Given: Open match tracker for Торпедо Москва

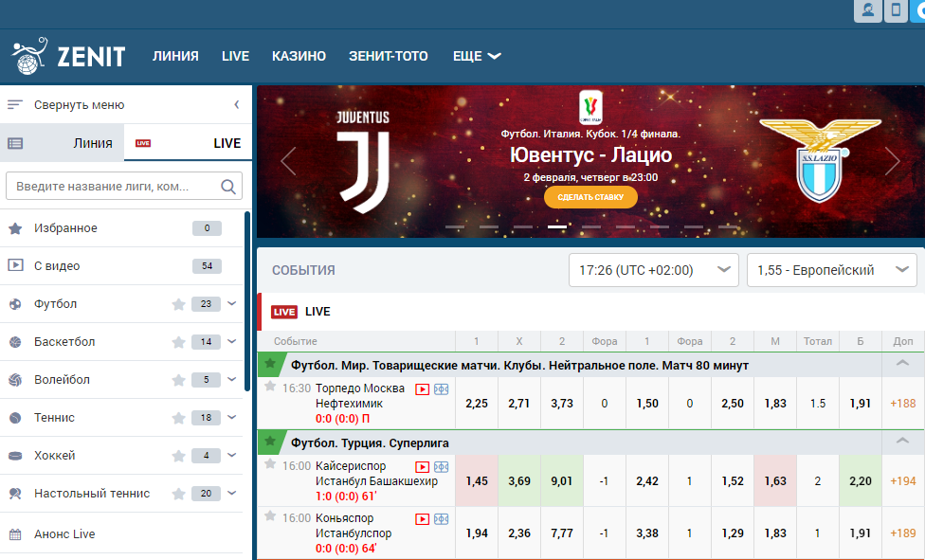Looking at the screenshot, I should [x=442, y=389].
